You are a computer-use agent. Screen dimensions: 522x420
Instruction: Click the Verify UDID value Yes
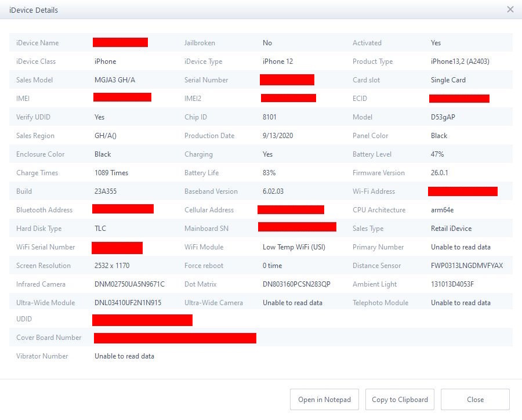pyautogui.click(x=99, y=117)
